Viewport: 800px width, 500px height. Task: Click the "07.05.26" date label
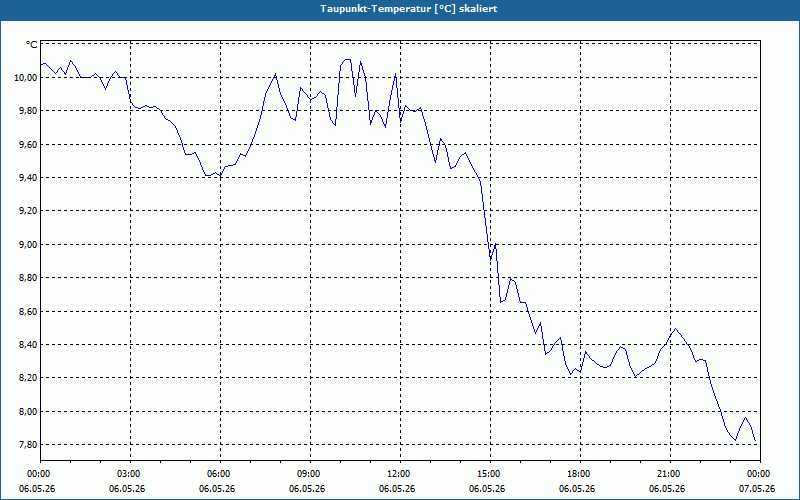[757, 489]
